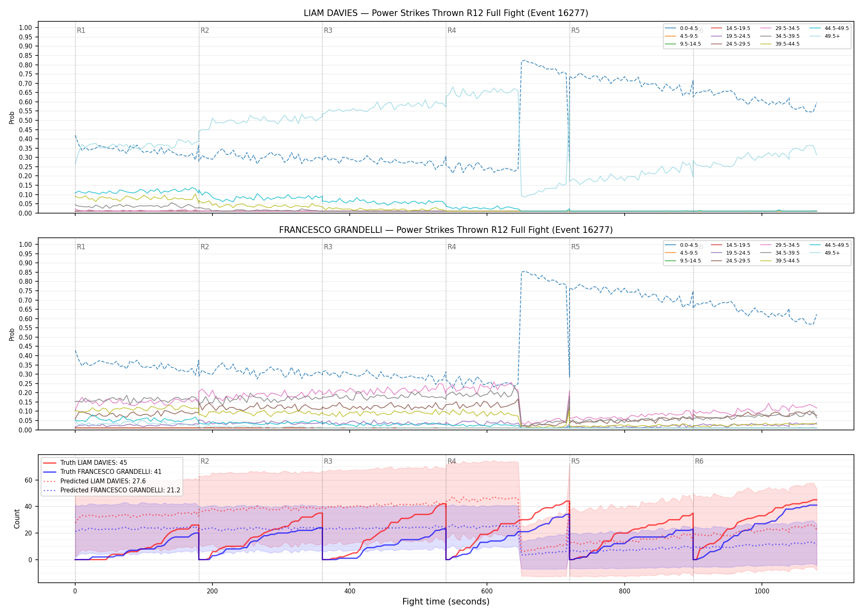Viewport: 863px width, 616px height.
Task: Click the R5 round marker in Grandelli chart
Action: pos(575,247)
